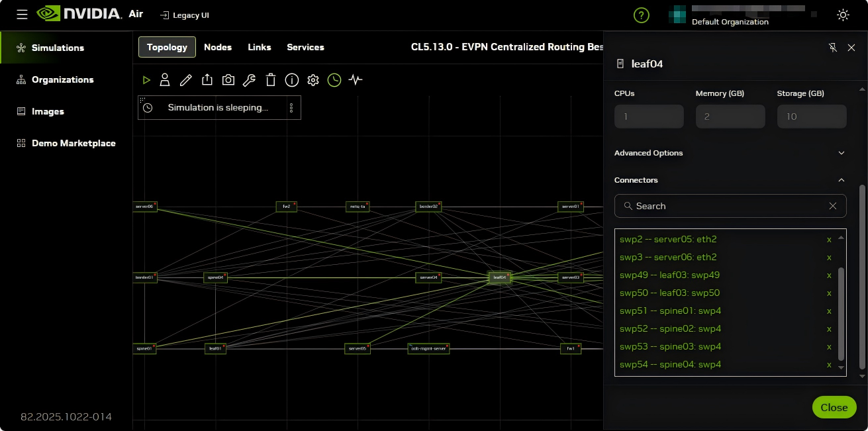Click the pencil edit icon in toolbar
The image size is (868, 431).
pos(186,80)
